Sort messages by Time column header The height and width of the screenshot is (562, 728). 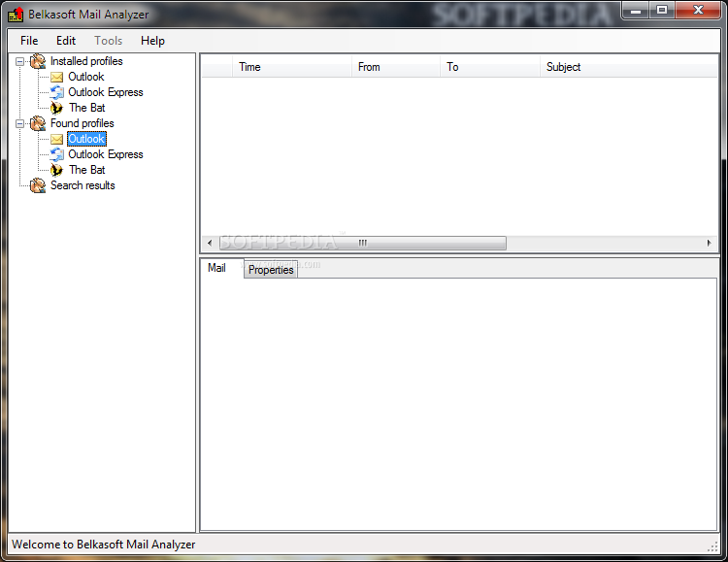click(291, 67)
